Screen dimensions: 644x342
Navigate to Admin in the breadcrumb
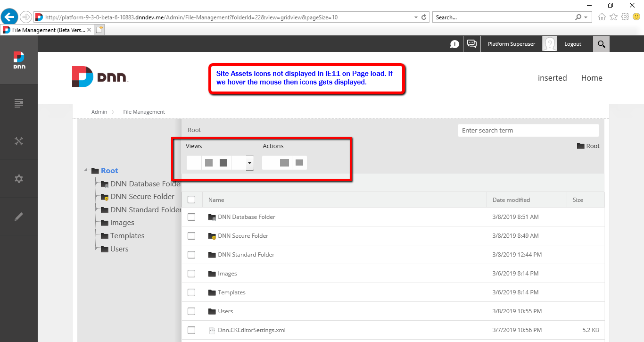coord(99,112)
